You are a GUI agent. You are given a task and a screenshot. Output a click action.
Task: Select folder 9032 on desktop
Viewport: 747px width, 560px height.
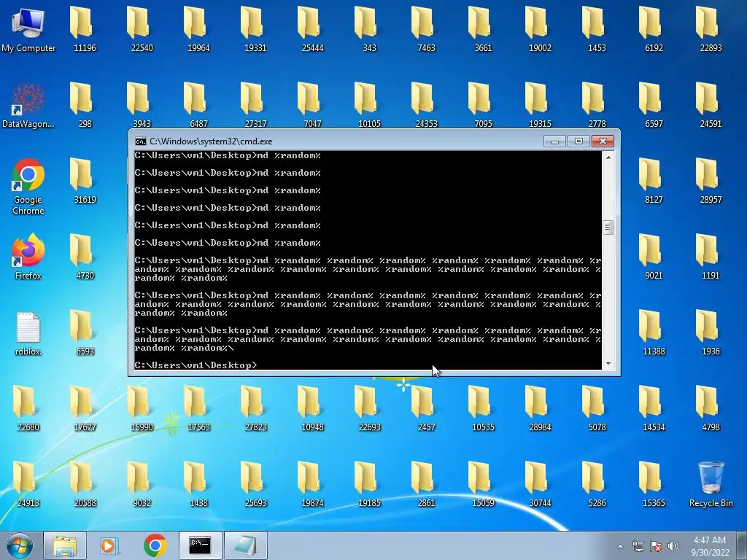click(x=142, y=485)
